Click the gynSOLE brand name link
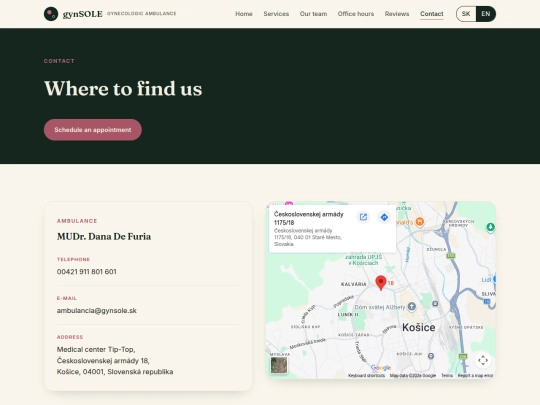This screenshot has height=405, width=540. point(83,14)
